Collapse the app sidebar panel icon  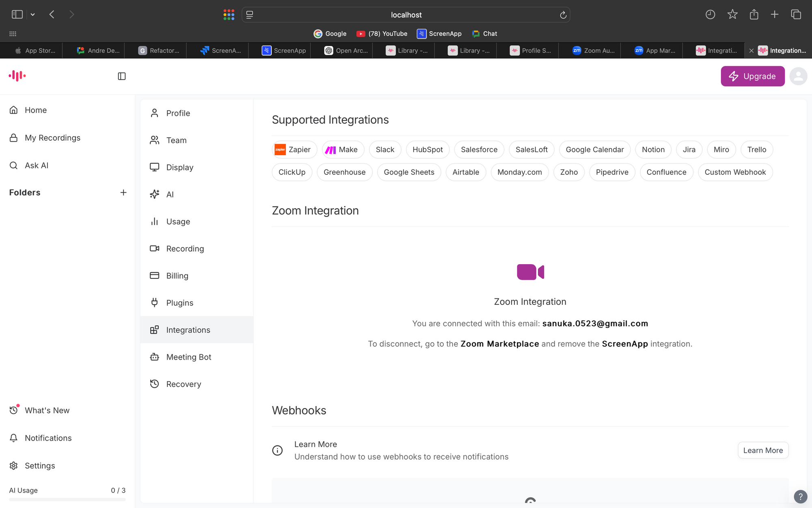point(122,76)
